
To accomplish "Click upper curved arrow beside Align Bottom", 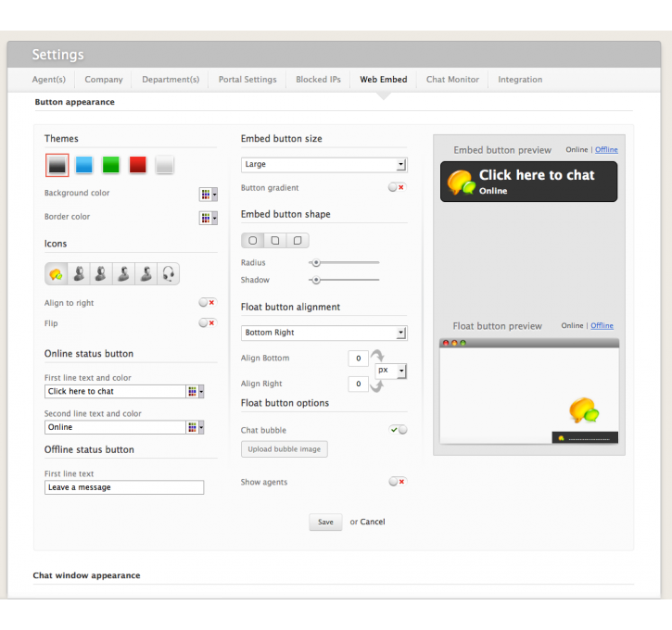I will 377,356.
